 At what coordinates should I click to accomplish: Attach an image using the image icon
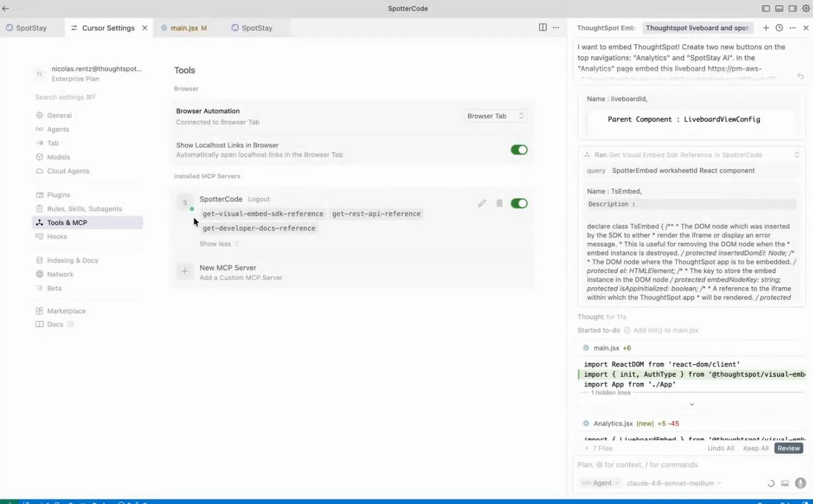click(x=785, y=483)
